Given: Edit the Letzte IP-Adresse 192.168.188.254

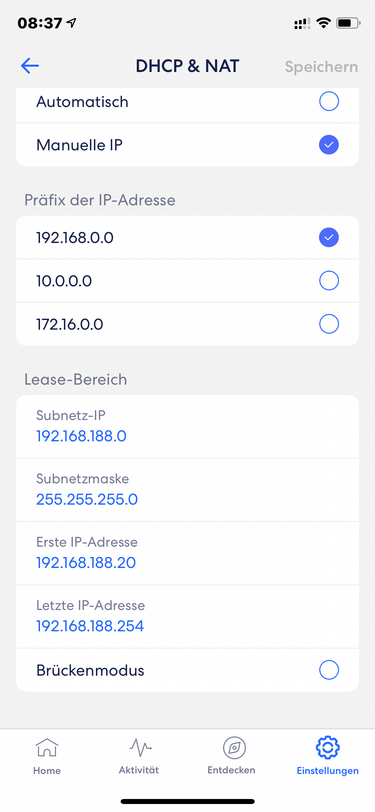Looking at the screenshot, I should pos(188,616).
